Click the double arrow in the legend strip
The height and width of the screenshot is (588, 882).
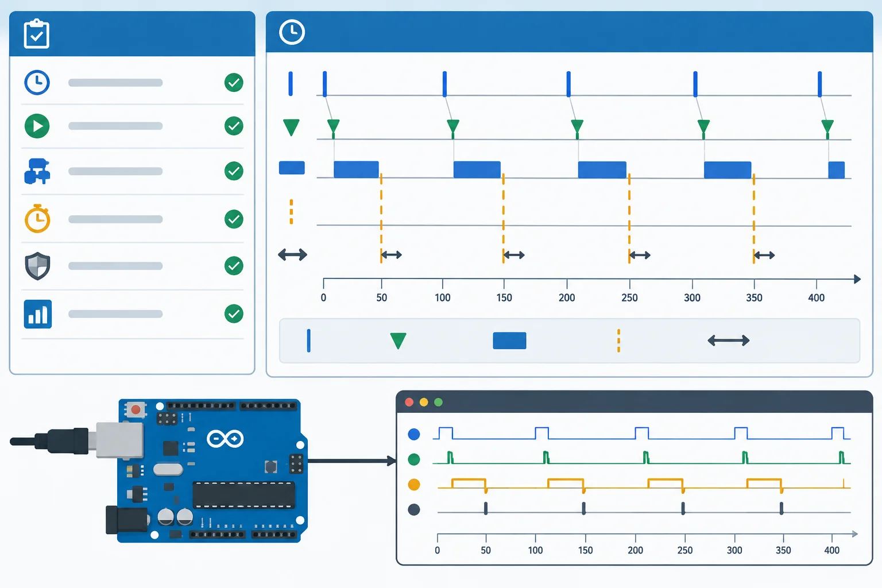click(x=729, y=341)
